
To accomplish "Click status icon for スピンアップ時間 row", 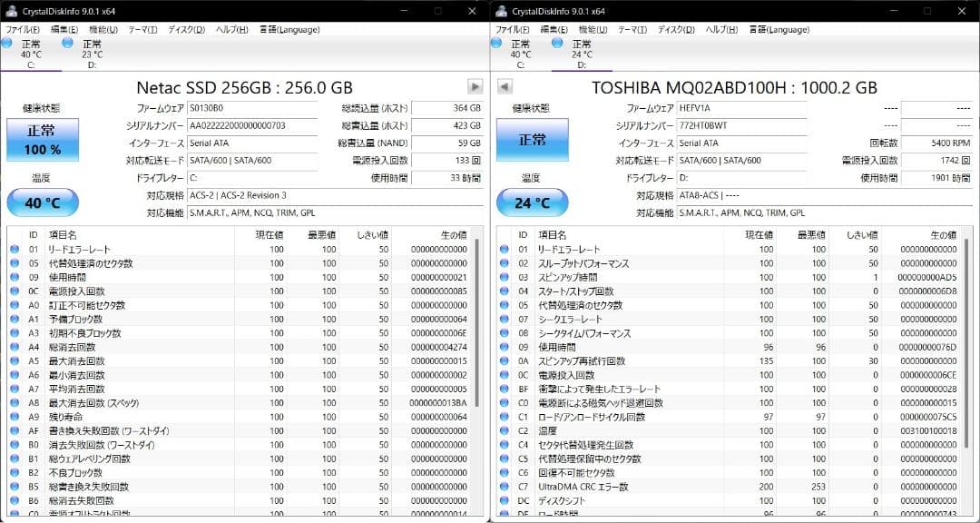I will click(x=505, y=277).
